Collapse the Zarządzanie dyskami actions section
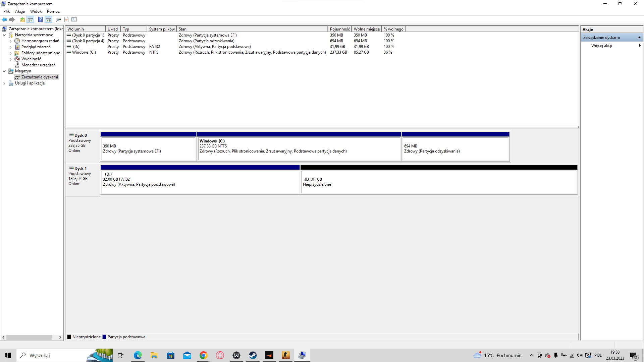This screenshot has width=644, height=362. click(639, 38)
